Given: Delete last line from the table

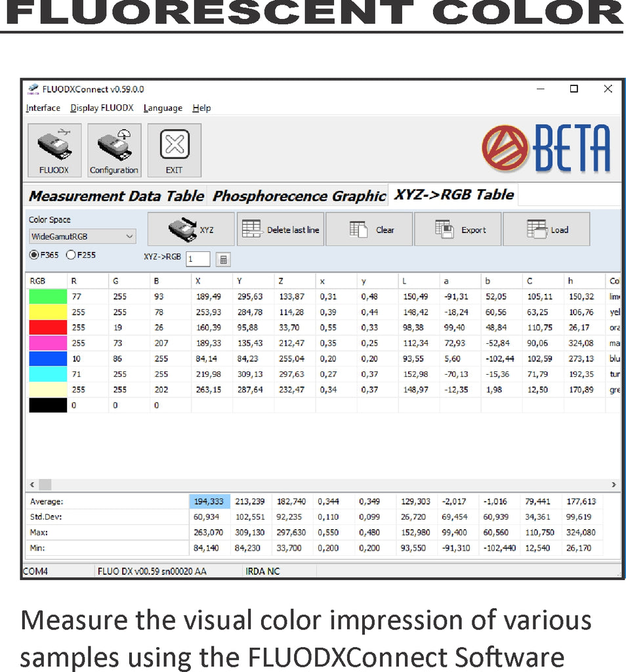Looking at the screenshot, I should click(x=281, y=229).
